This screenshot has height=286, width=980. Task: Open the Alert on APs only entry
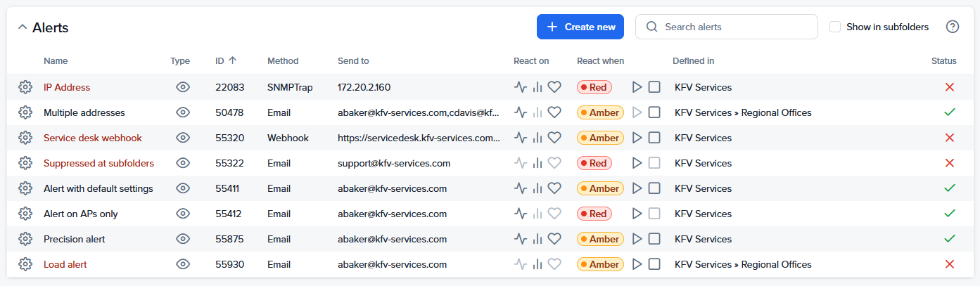coord(81,214)
